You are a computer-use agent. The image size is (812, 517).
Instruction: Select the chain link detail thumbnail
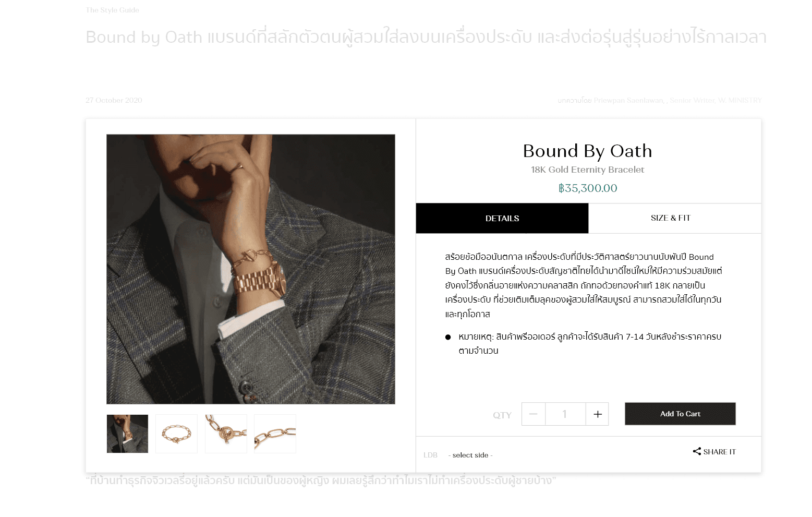[275, 434]
